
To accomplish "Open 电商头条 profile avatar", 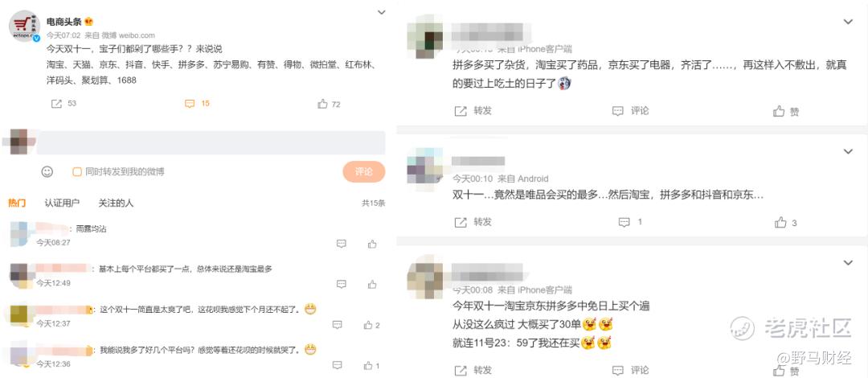I will click(x=24, y=26).
